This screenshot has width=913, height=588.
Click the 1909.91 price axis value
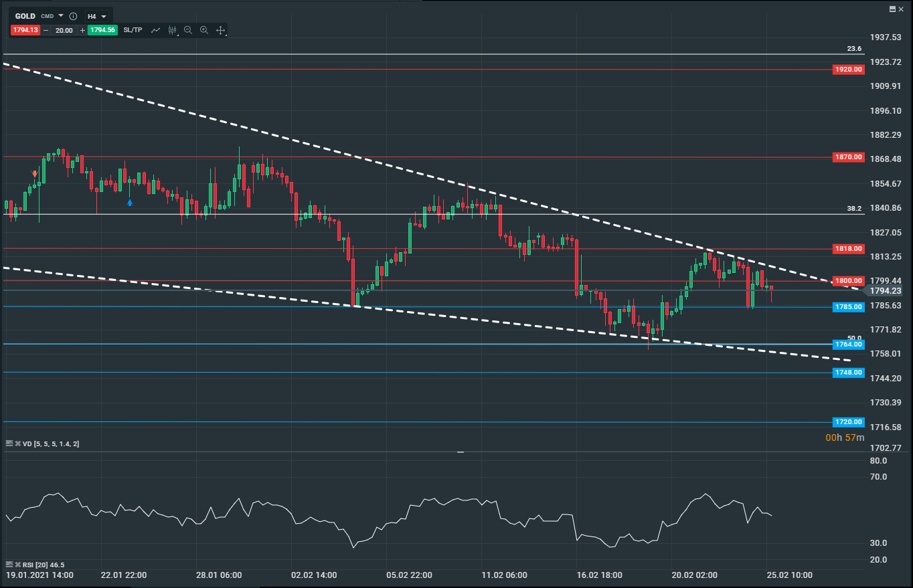point(886,86)
